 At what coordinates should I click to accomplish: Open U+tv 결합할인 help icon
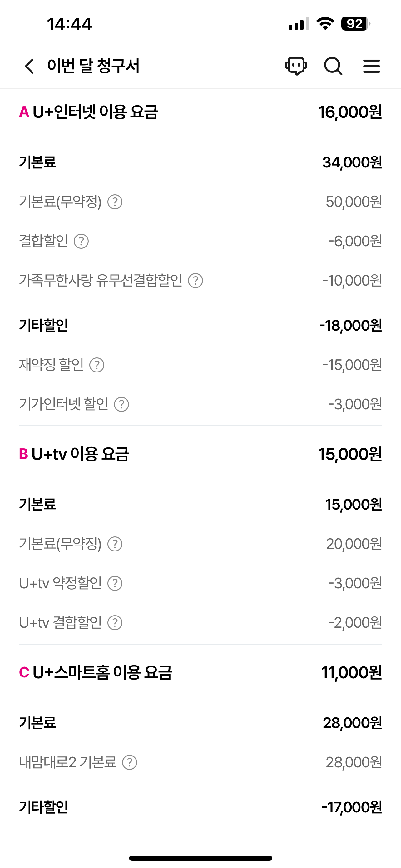(115, 623)
